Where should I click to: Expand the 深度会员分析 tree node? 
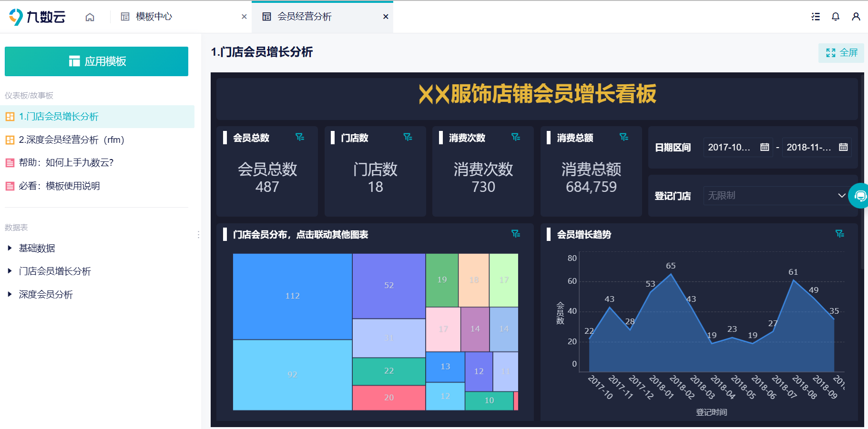point(10,294)
